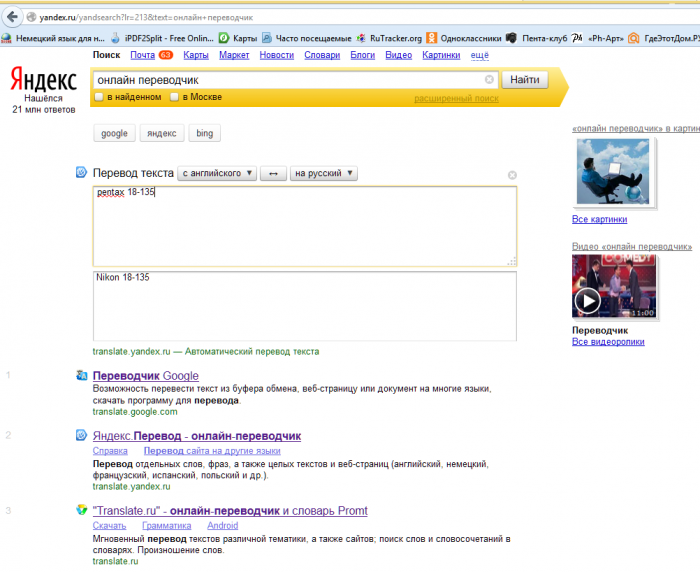Open the Переводчик Google result title
700x572 pixels.
pyautogui.click(x=146, y=376)
